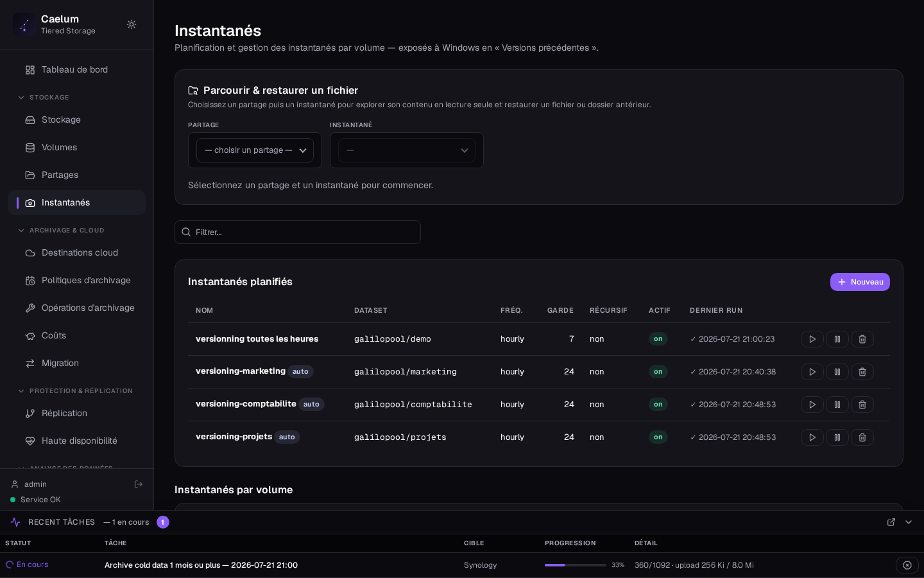Click the 'auto' tag on versioning-projets
The height and width of the screenshot is (578, 924).
(287, 437)
